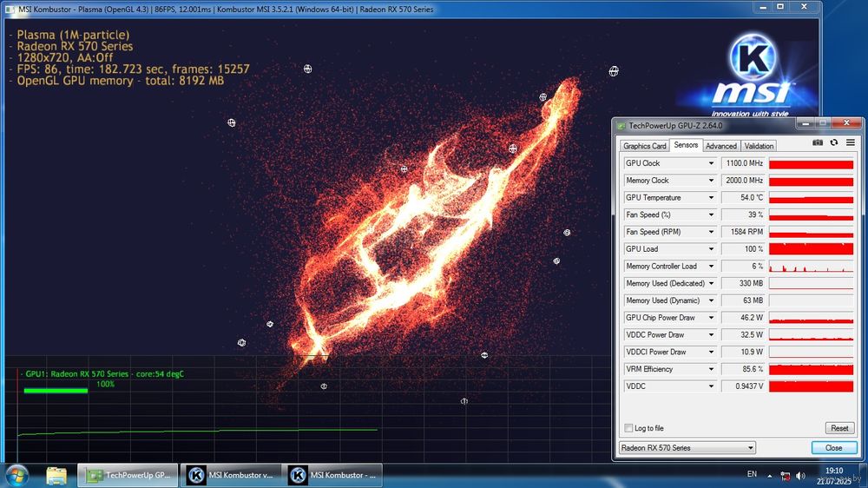Screen dimensions: 868x488
Task: Open the Fan Speed (%) sensor dropdown
Action: pos(712,215)
